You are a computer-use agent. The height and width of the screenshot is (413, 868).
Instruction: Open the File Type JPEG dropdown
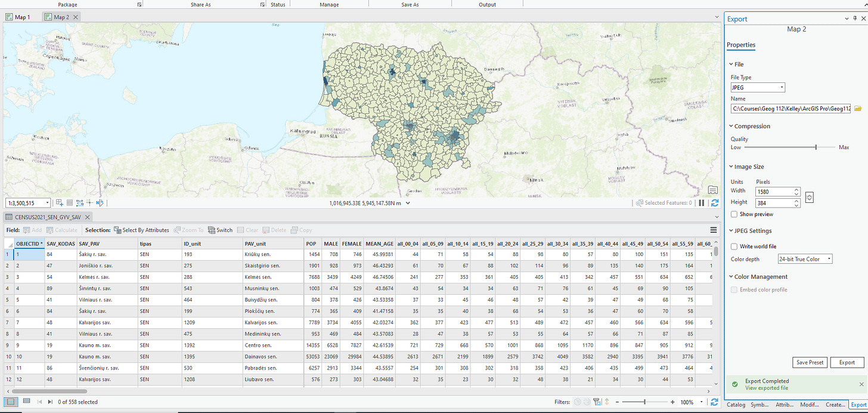(x=758, y=88)
